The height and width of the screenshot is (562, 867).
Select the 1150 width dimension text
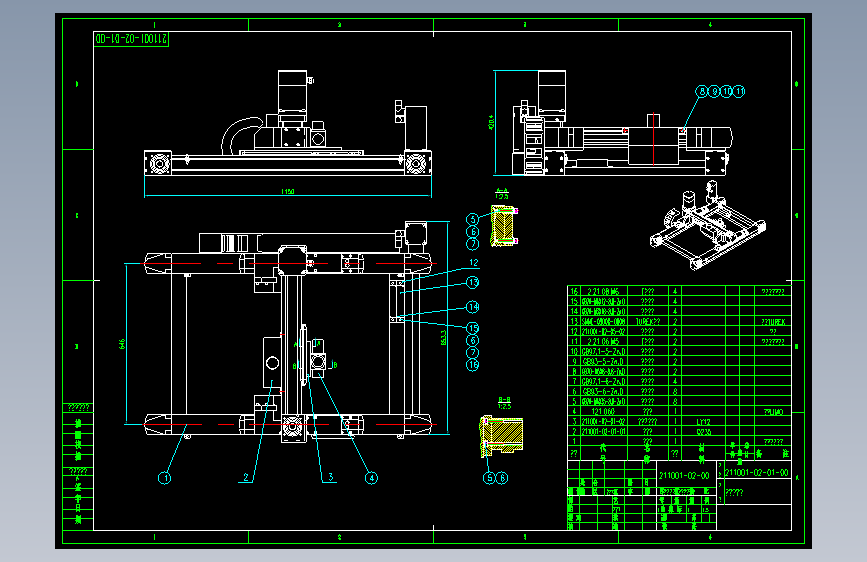[x=288, y=192]
